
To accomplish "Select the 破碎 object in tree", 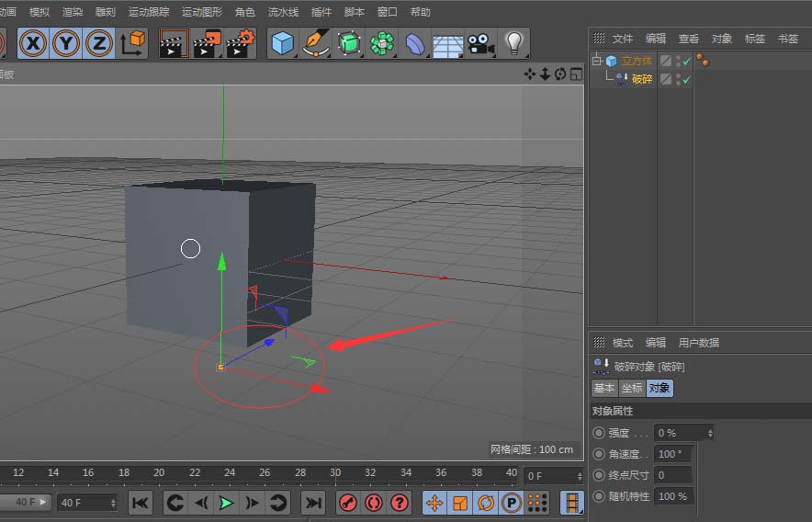I will point(642,79).
